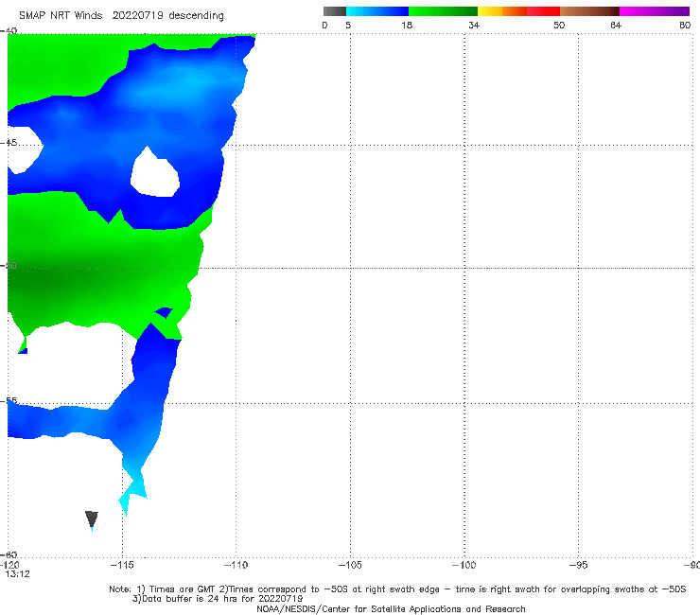This screenshot has width=700, height=615.
Task: Select the blue 5-18 colorbar segment
Action: tap(377, 11)
